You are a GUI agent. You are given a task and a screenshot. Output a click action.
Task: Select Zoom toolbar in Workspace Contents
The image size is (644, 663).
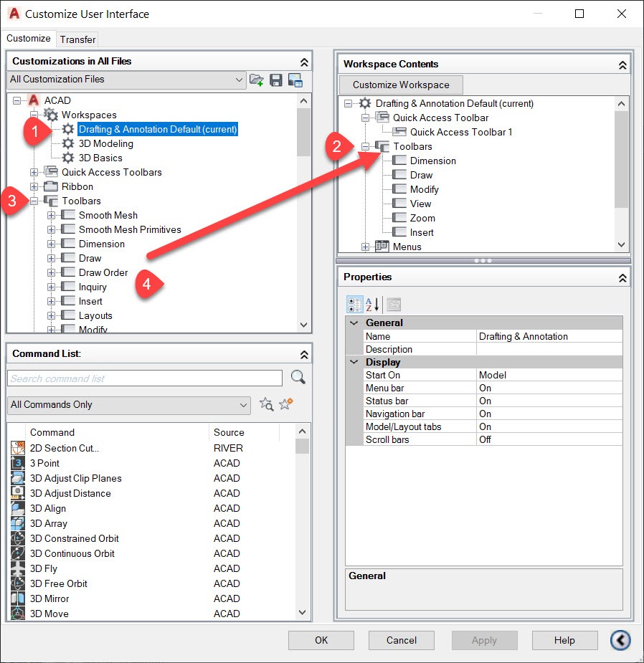click(422, 218)
